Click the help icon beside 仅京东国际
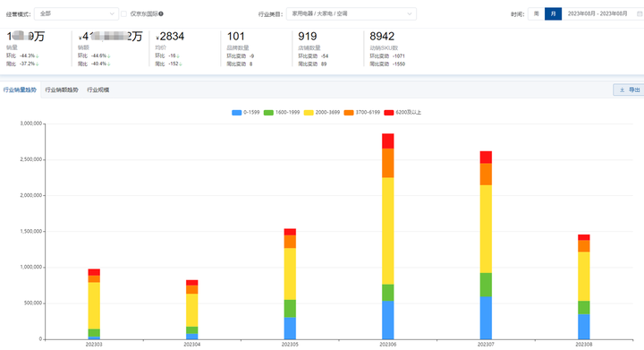This screenshot has width=644, height=350. point(161,14)
